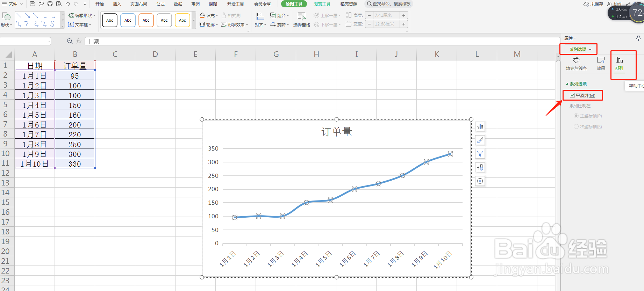Select the S-curve shape in gallery
This screenshot has width=644, height=291.
pyautogui.click(x=52, y=24)
